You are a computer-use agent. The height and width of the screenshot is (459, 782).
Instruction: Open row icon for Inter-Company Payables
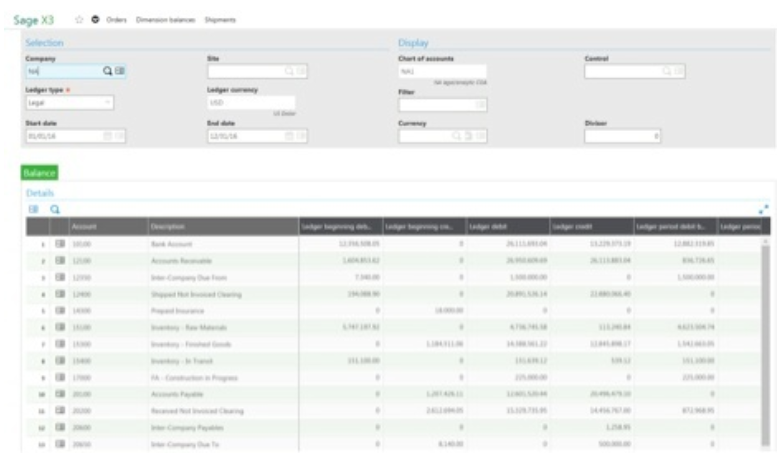tap(60, 427)
